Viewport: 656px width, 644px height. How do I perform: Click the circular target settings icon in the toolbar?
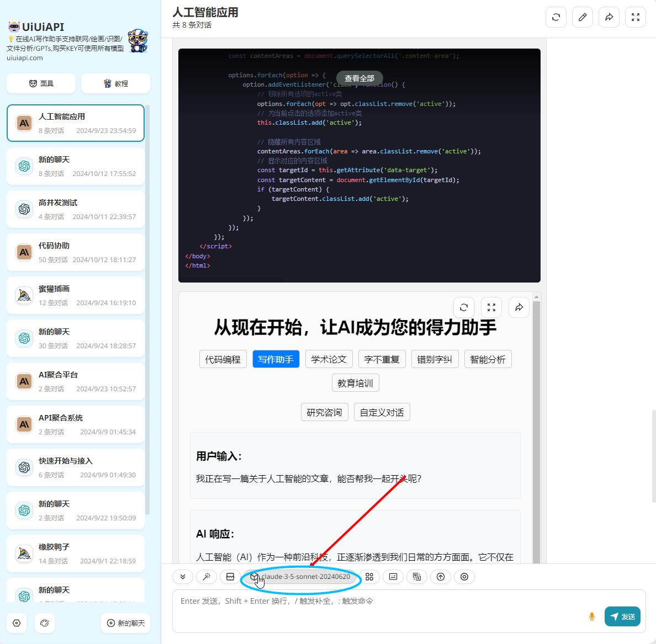coord(464,577)
